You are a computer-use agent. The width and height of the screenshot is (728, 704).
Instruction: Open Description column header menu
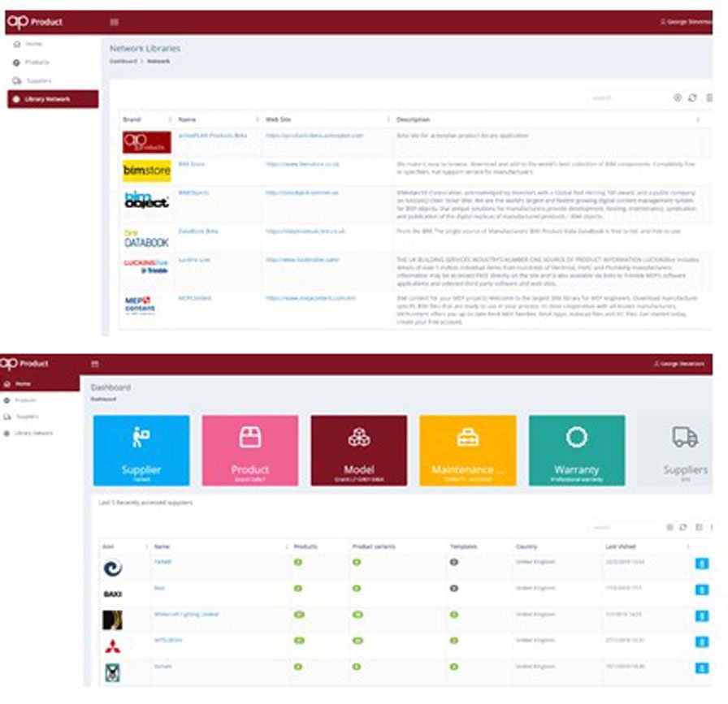click(x=698, y=119)
